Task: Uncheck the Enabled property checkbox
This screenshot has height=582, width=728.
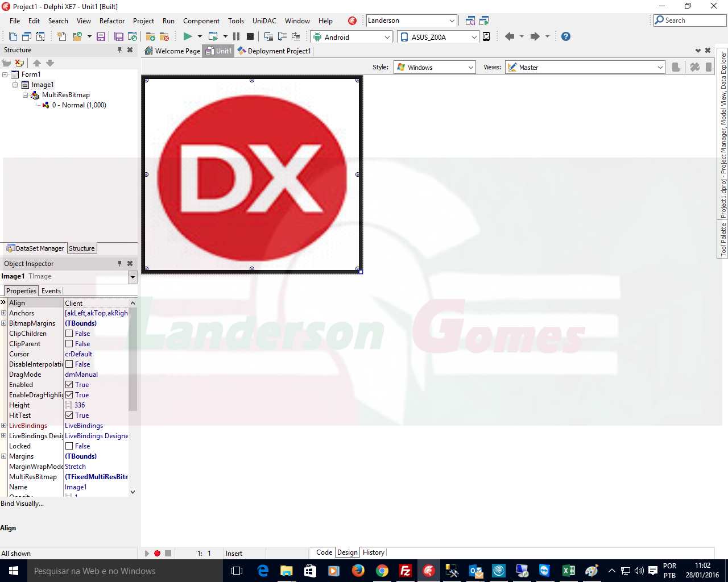Action: click(69, 385)
